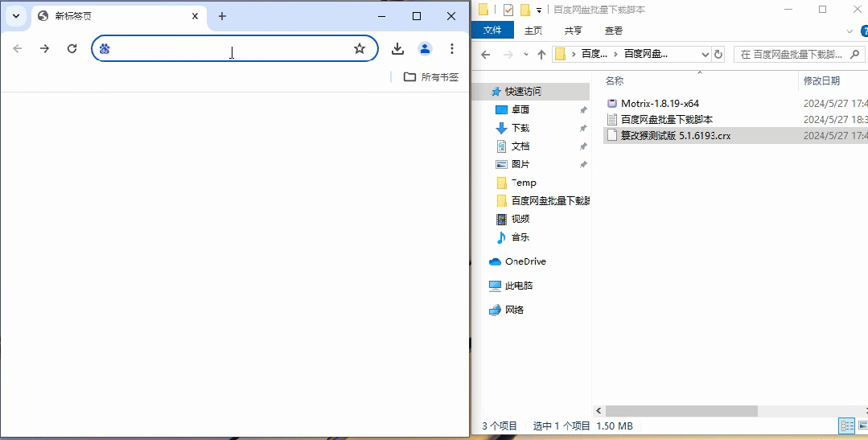Expand the Explorer ribbon chevron
Image resolution: width=868 pixels, height=440 pixels.
tap(850, 31)
